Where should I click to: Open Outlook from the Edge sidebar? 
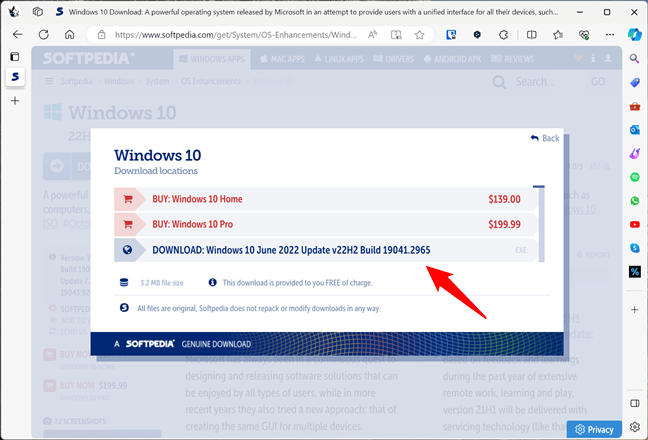tap(635, 130)
